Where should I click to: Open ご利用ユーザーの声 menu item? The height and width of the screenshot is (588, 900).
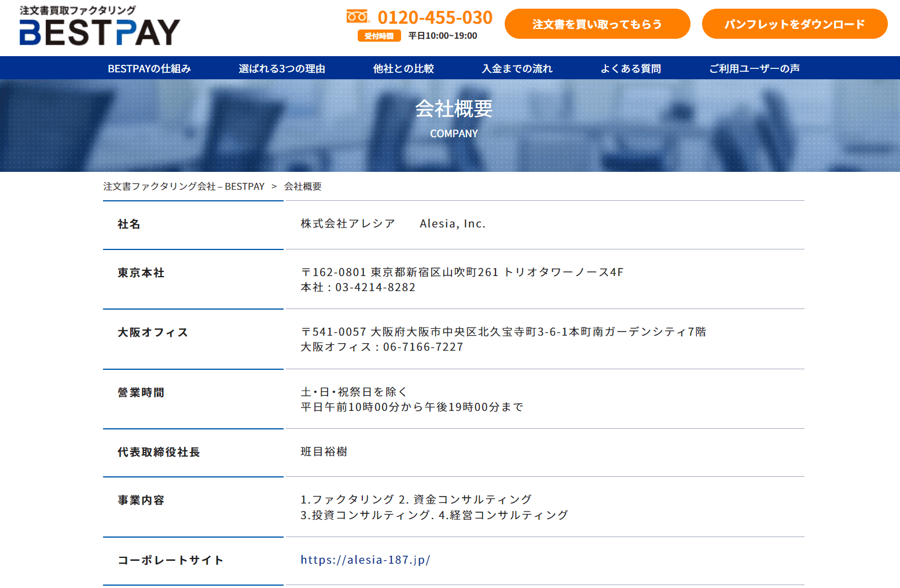pos(754,68)
